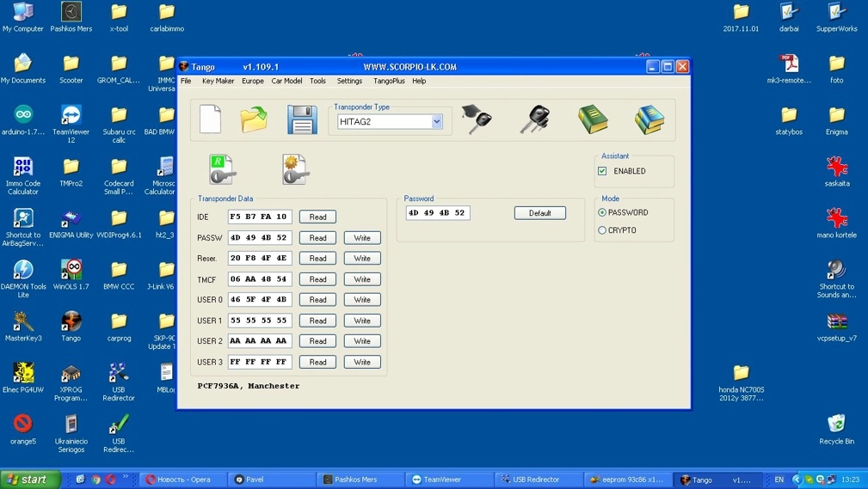Launch XPROG Programmer desktop icon
The width and height of the screenshot is (868, 489).
(71, 382)
